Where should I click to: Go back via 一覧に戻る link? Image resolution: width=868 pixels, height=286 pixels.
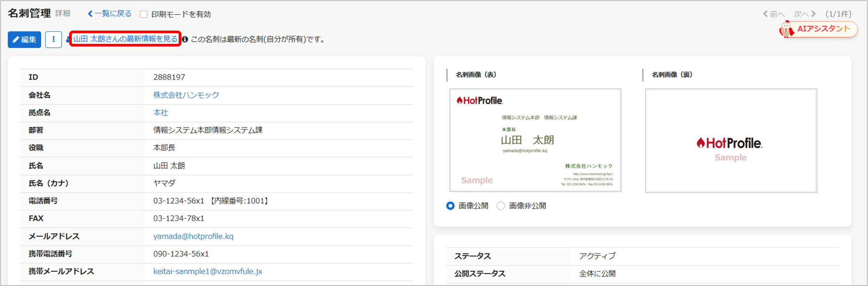109,14
